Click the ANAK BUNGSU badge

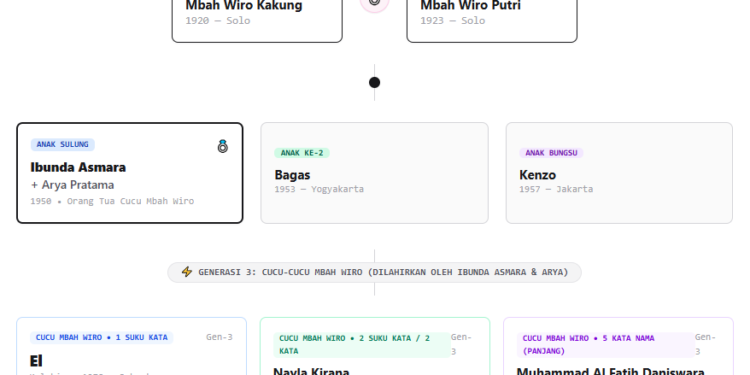(x=551, y=153)
